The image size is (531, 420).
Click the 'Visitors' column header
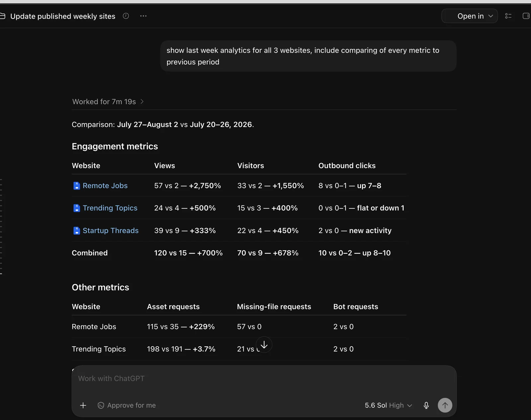click(x=251, y=166)
